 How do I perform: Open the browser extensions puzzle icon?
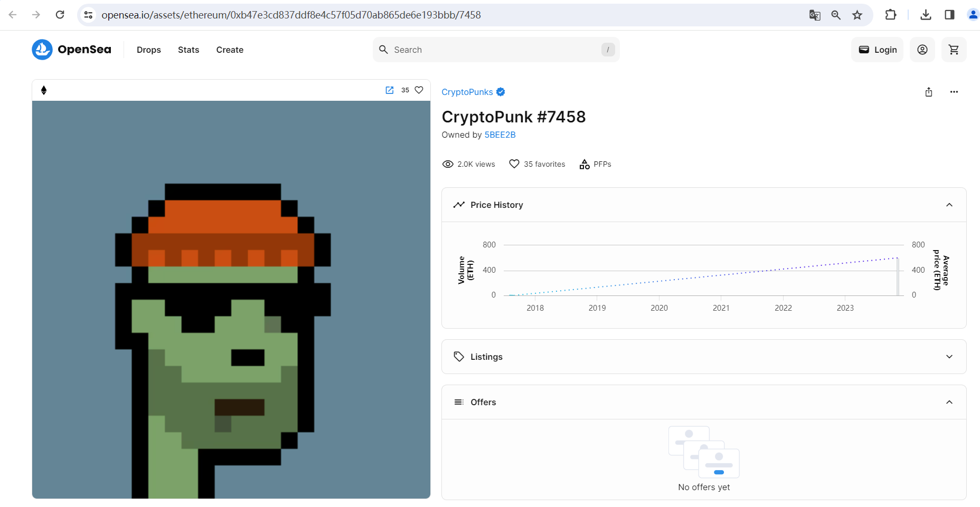891,15
